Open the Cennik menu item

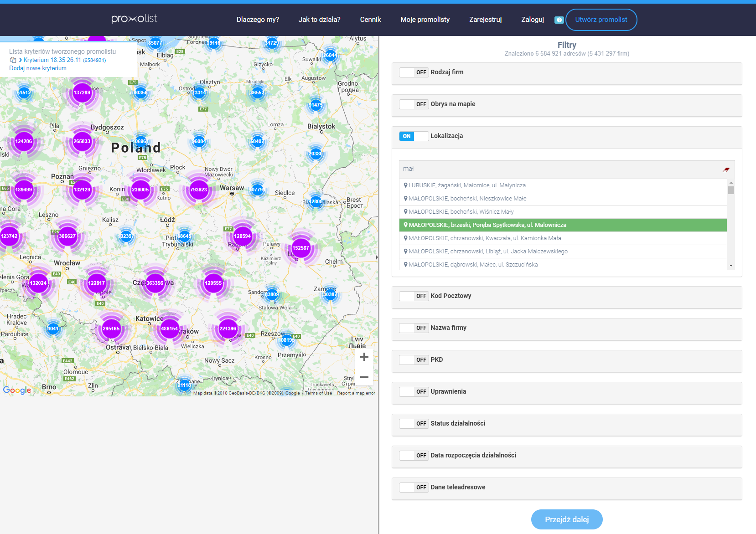tap(370, 20)
